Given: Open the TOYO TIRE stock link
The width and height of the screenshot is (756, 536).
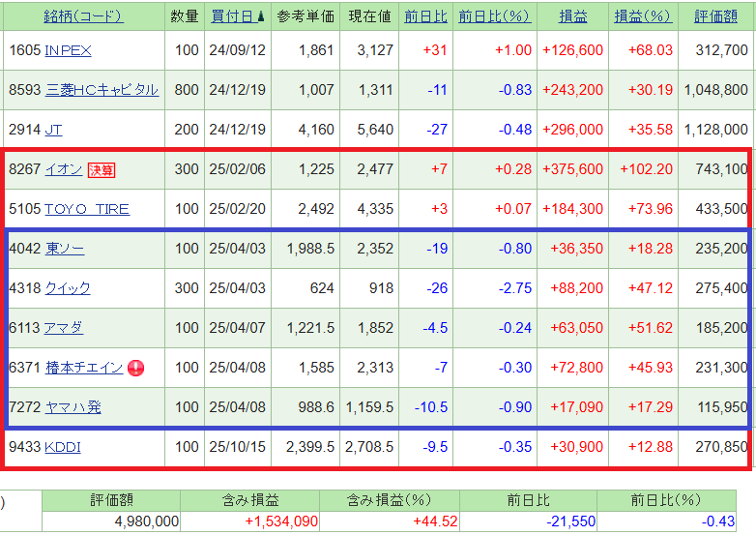Looking at the screenshot, I should point(87,209).
